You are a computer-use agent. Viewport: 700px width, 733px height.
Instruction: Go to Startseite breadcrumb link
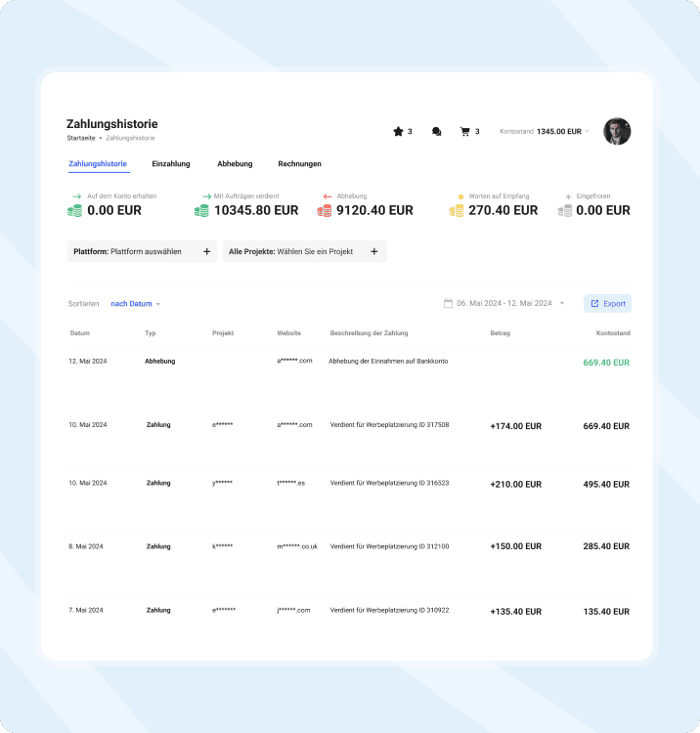(x=81, y=138)
